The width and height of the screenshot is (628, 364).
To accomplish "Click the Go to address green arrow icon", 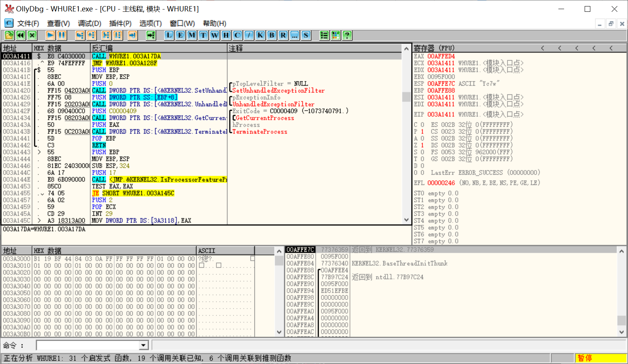I will coord(151,35).
